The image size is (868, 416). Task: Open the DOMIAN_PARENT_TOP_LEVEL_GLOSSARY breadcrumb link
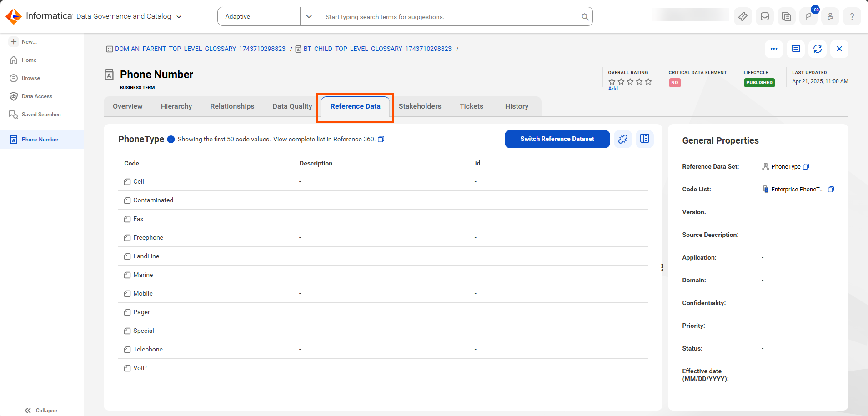click(200, 49)
